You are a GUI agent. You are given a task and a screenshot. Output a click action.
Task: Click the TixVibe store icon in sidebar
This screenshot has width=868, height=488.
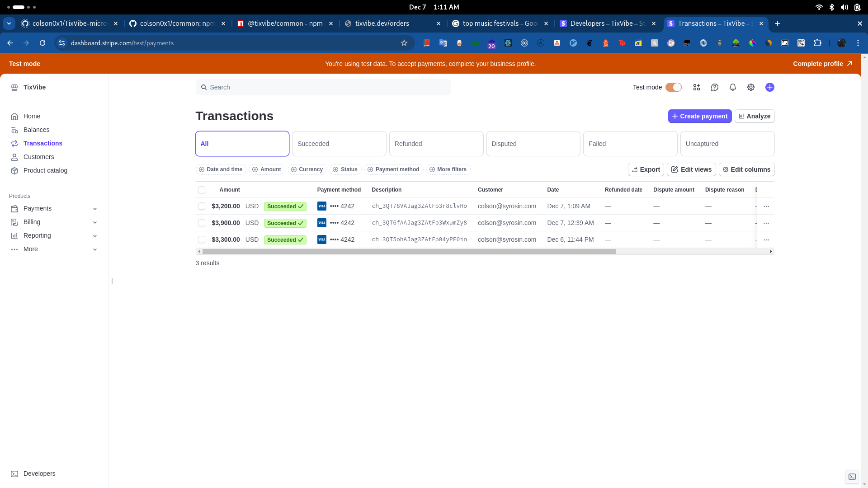click(x=14, y=87)
